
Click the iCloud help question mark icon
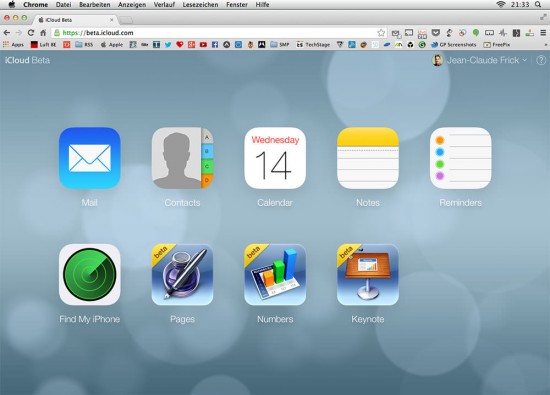(541, 60)
